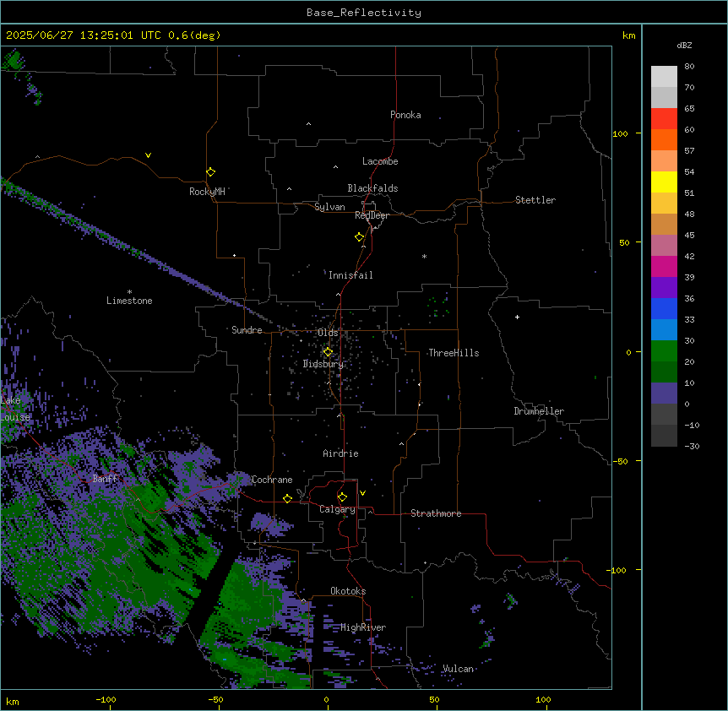The image size is (728, 711).
Task: Click the asterisk marker above Limestone
Action: [129, 292]
